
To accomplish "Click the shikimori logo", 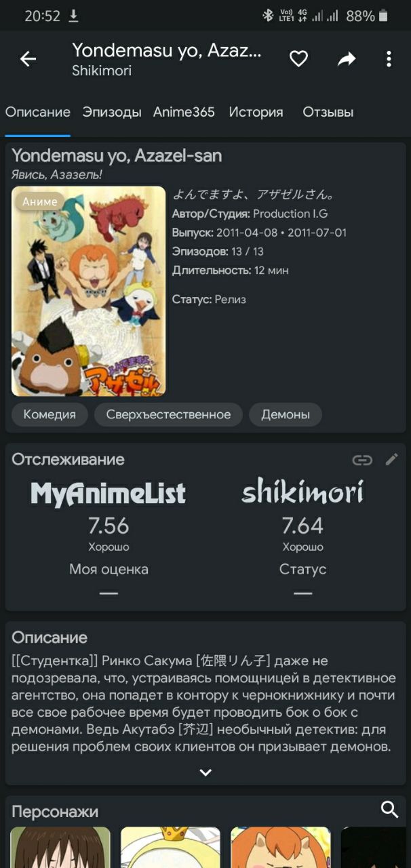I will pyautogui.click(x=302, y=492).
